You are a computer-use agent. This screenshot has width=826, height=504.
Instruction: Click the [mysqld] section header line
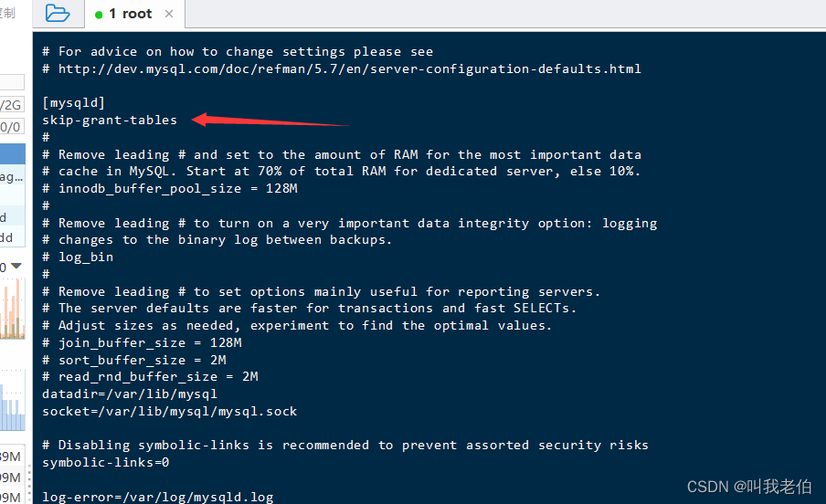point(74,102)
